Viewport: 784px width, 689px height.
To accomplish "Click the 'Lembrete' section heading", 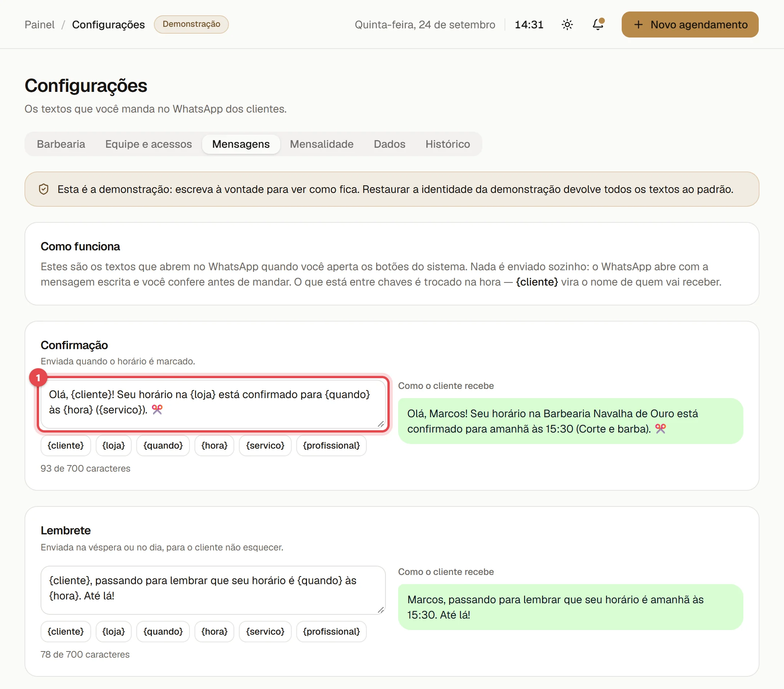I will [x=65, y=531].
